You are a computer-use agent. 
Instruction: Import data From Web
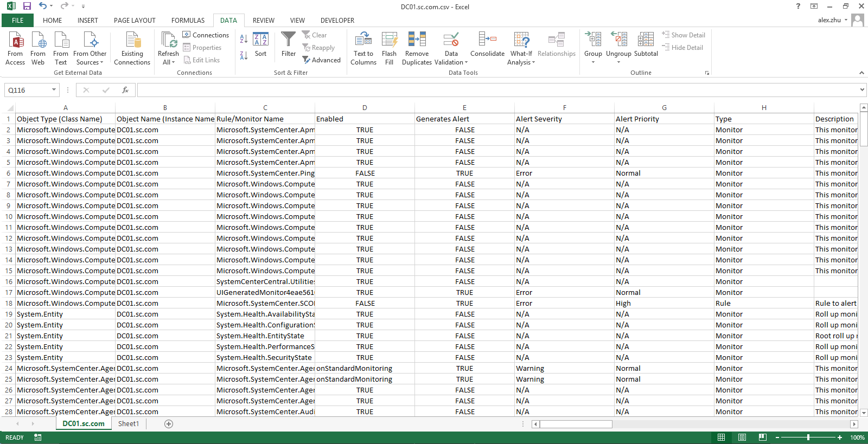[38, 48]
